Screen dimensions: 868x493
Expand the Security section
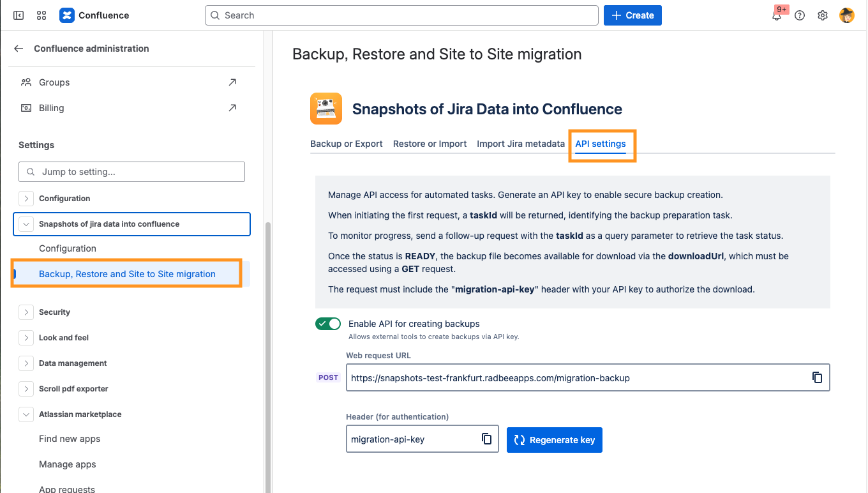[x=26, y=312]
